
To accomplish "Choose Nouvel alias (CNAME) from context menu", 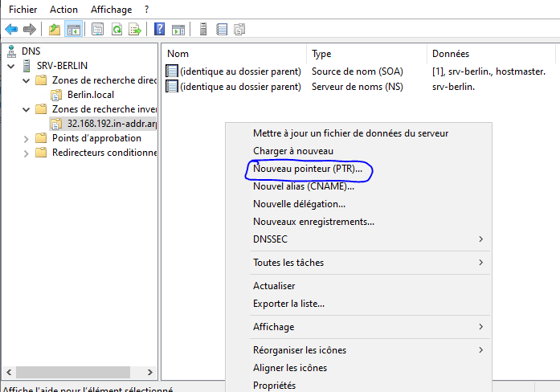I will pyautogui.click(x=304, y=186).
